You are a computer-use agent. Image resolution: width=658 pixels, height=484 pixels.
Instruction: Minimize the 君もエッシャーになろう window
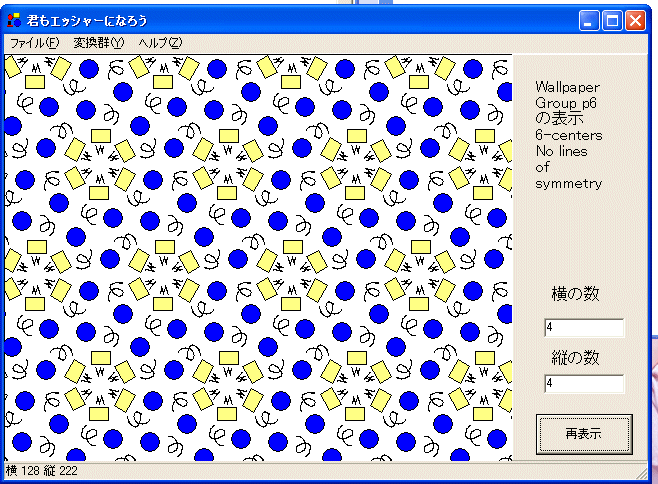[589, 21]
